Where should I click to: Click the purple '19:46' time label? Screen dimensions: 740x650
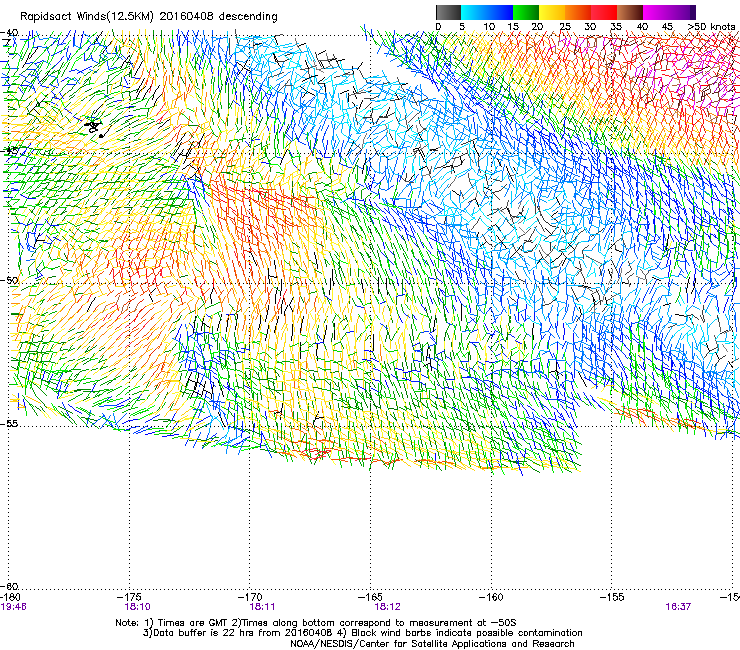tap(13, 607)
